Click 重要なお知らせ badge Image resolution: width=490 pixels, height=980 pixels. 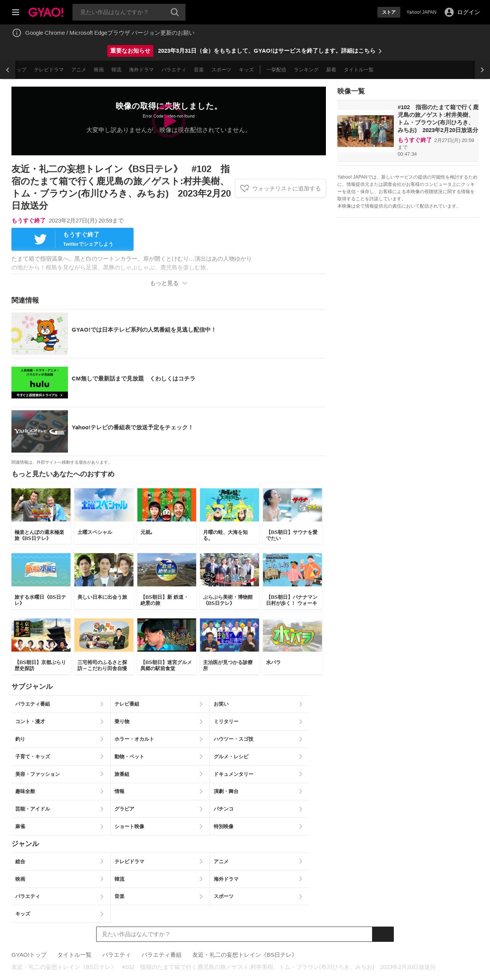pyautogui.click(x=130, y=51)
